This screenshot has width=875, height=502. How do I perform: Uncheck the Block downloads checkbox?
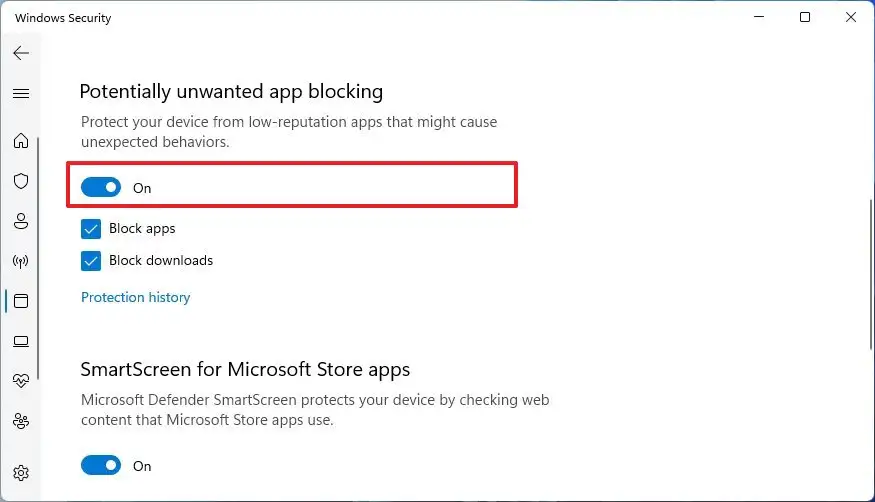point(91,261)
